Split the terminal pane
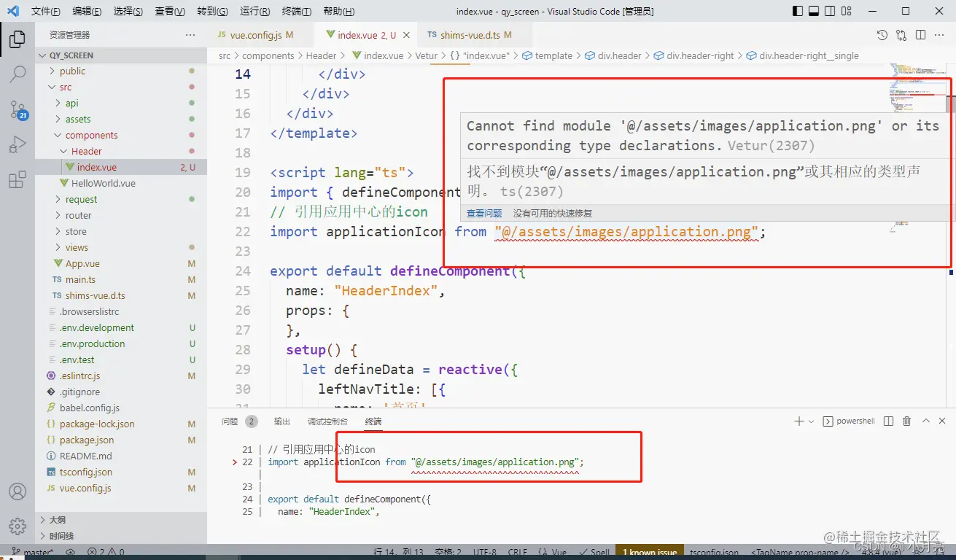This screenshot has width=956, height=560. [888, 421]
